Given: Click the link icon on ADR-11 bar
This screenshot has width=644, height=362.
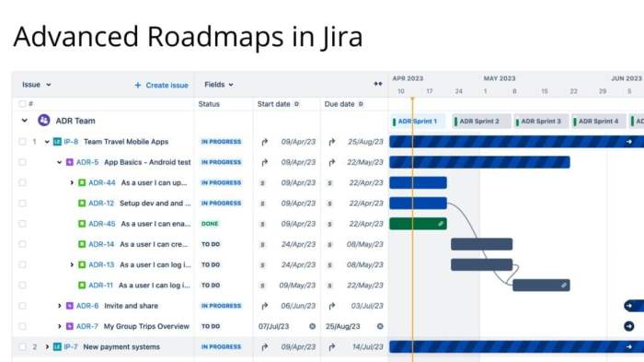Looking at the screenshot, I should 564,285.
